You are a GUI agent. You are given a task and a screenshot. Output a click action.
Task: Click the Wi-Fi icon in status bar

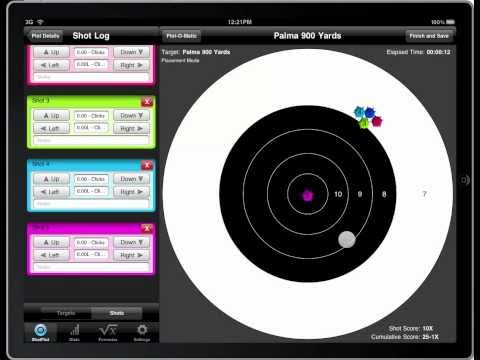(40, 22)
